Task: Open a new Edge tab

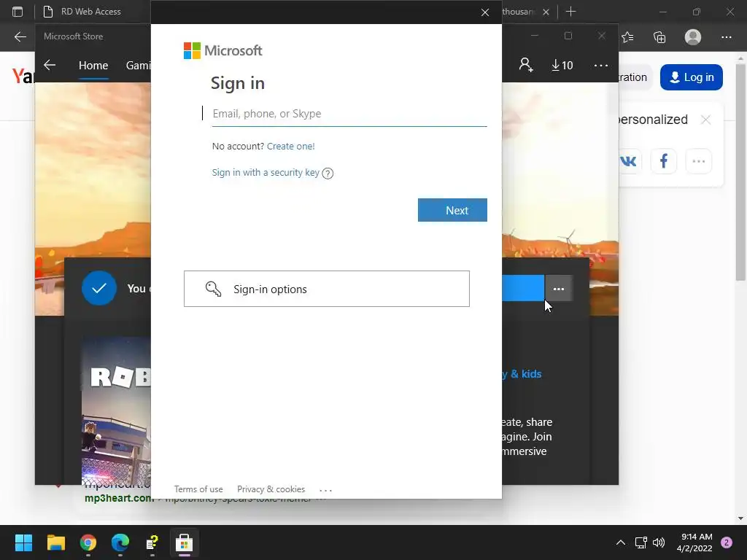Action: pyautogui.click(x=570, y=12)
